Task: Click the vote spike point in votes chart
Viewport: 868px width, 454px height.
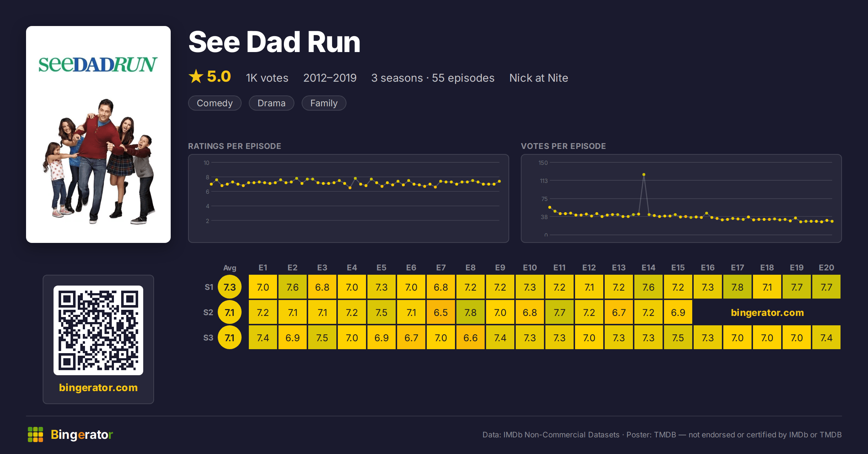Action: (644, 175)
